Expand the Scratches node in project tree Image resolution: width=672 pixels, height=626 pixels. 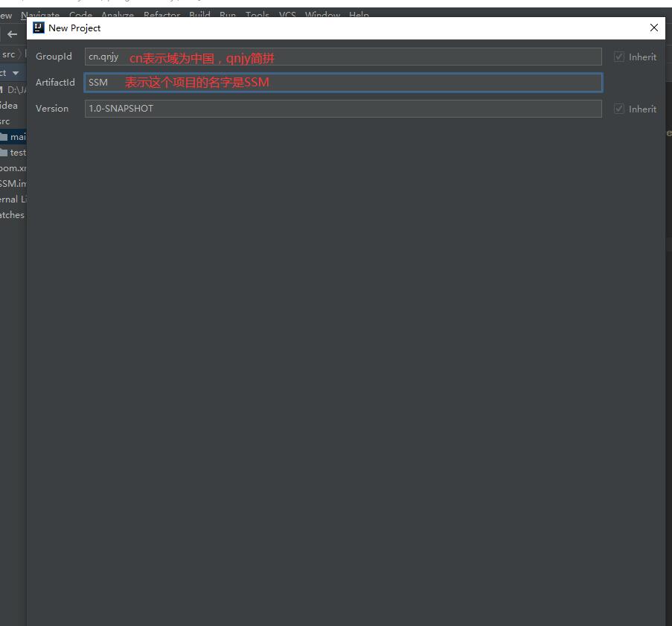click(12, 215)
